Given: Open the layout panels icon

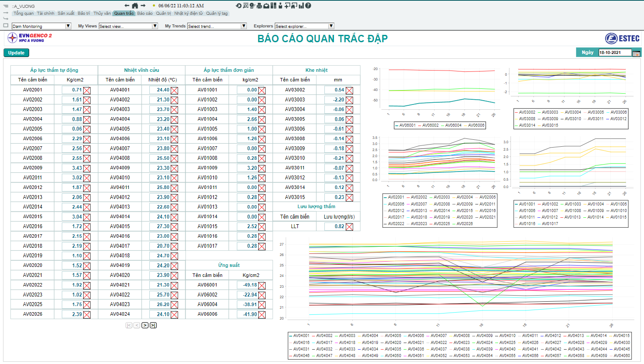Looking at the screenshot, I should 273,6.
